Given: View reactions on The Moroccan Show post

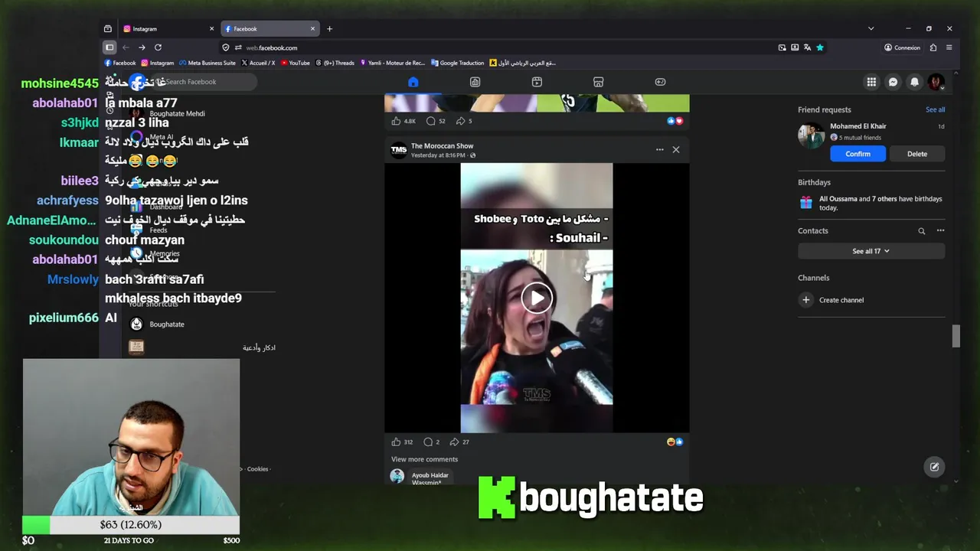Looking at the screenshot, I should pyautogui.click(x=675, y=442).
